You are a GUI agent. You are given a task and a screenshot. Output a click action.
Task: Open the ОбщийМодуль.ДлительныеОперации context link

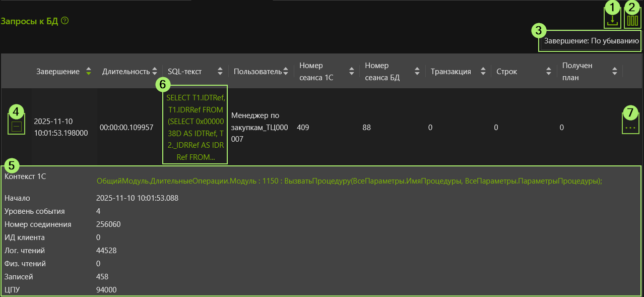(349, 181)
